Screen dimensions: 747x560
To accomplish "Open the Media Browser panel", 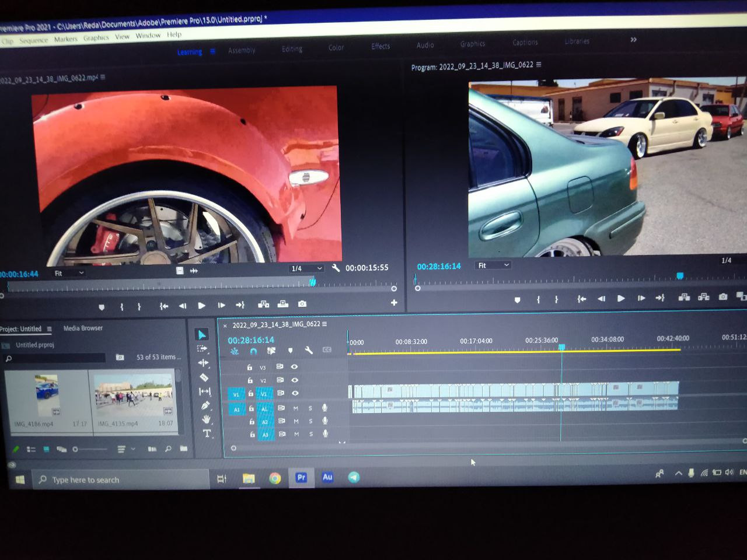I will pos(83,328).
